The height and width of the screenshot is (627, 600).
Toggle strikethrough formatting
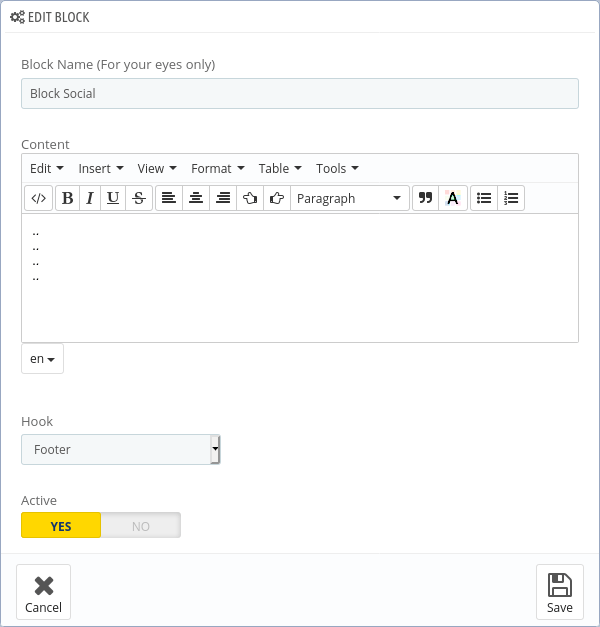click(x=139, y=198)
